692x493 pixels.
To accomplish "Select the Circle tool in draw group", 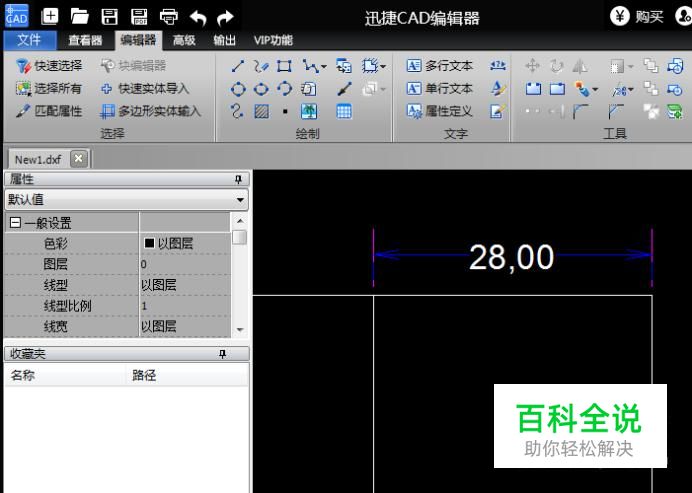I will point(238,89).
